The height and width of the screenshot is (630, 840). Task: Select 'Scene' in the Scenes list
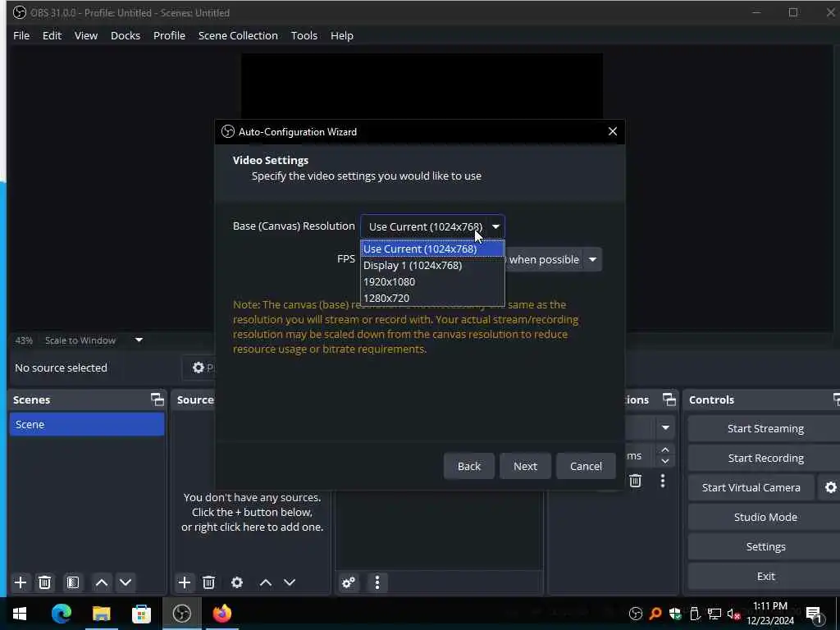[x=87, y=424]
